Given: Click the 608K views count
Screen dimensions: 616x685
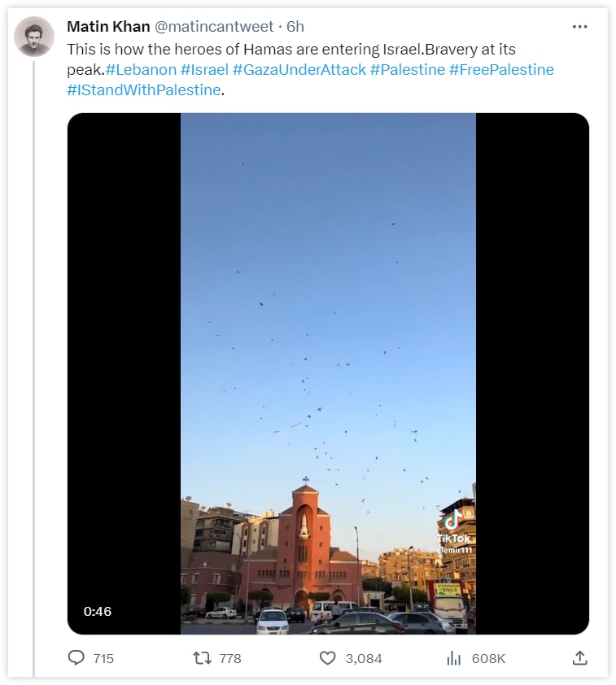Looking at the screenshot, I should tap(488, 658).
